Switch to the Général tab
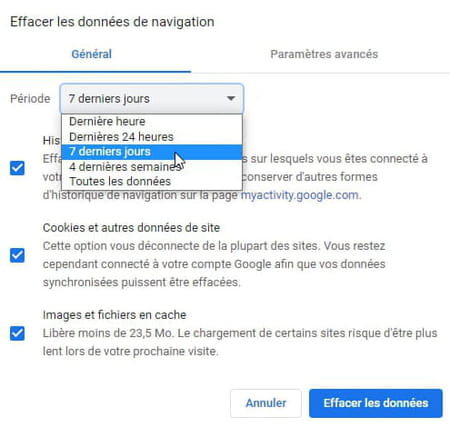 92,54
